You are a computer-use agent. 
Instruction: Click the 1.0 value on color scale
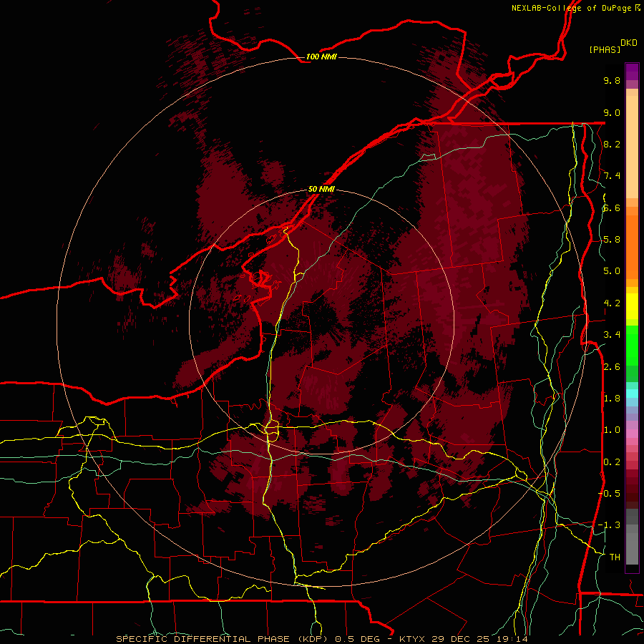click(x=612, y=430)
